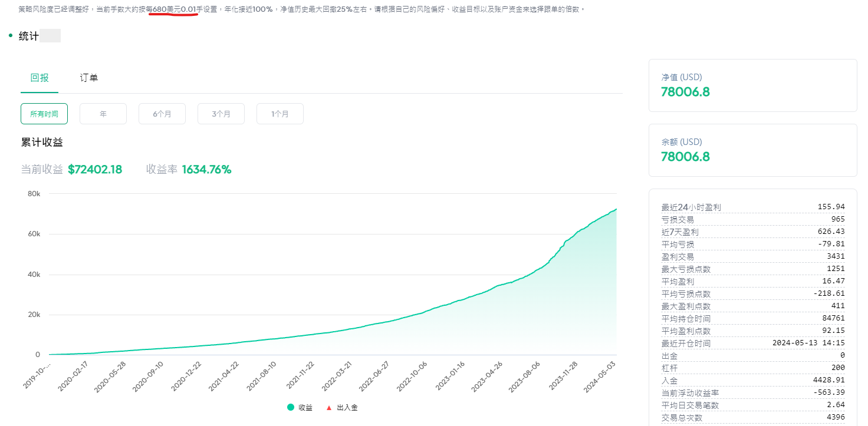This screenshot has height=426, width=868.
Task: Toggle the red 出入金 legend triangle
Action: [329, 407]
